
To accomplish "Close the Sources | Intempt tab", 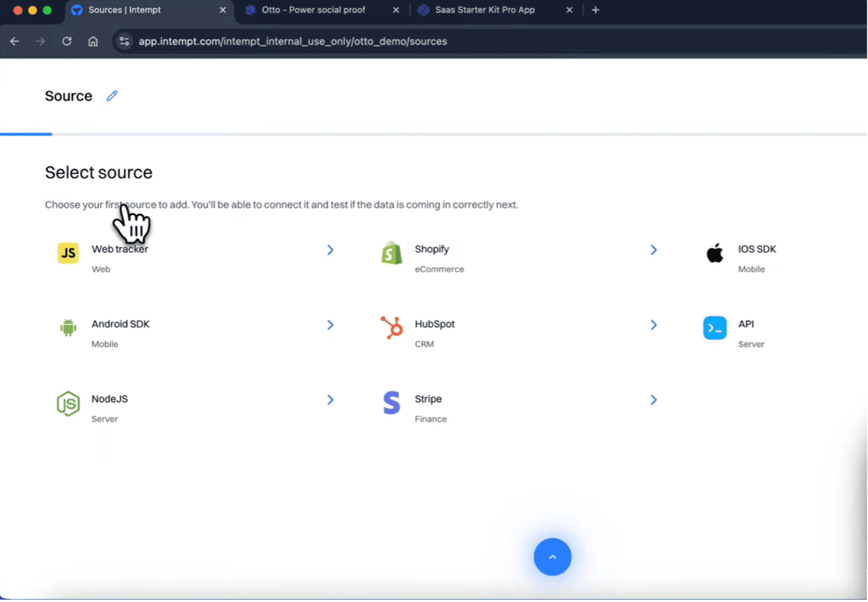I will point(223,10).
